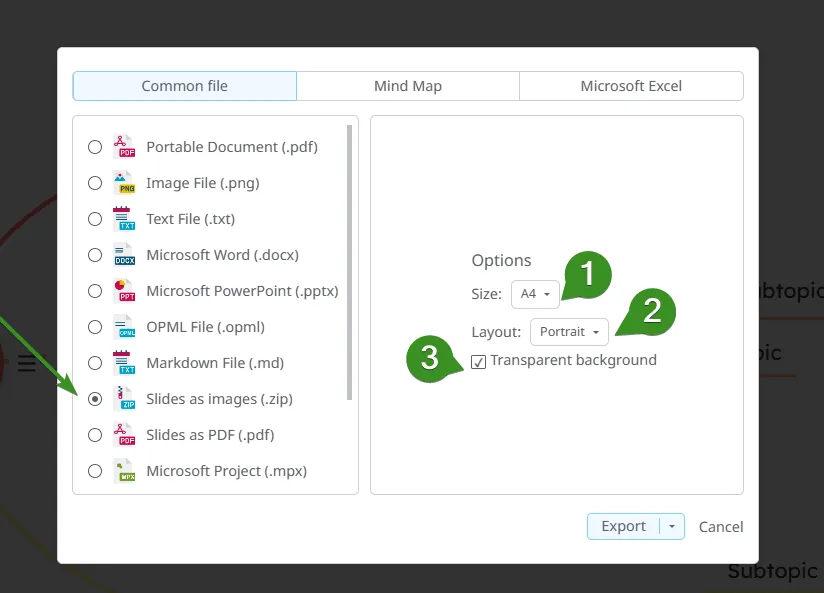The width and height of the screenshot is (824, 593).
Task: Click the OPML File icon
Action: pyautogui.click(x=124, y=327)
